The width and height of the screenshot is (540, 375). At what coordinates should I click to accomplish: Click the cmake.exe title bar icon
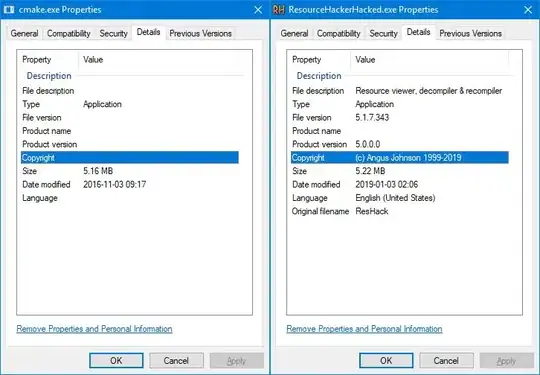9,10
